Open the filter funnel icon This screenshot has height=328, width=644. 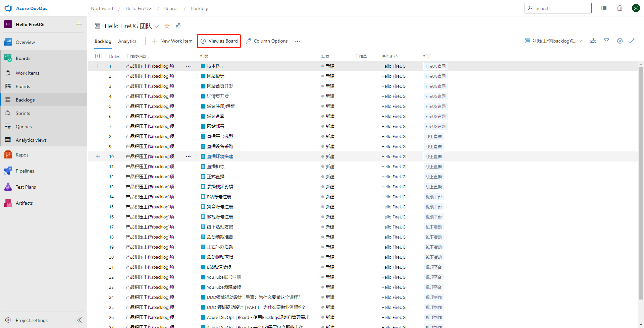point(606,41)
